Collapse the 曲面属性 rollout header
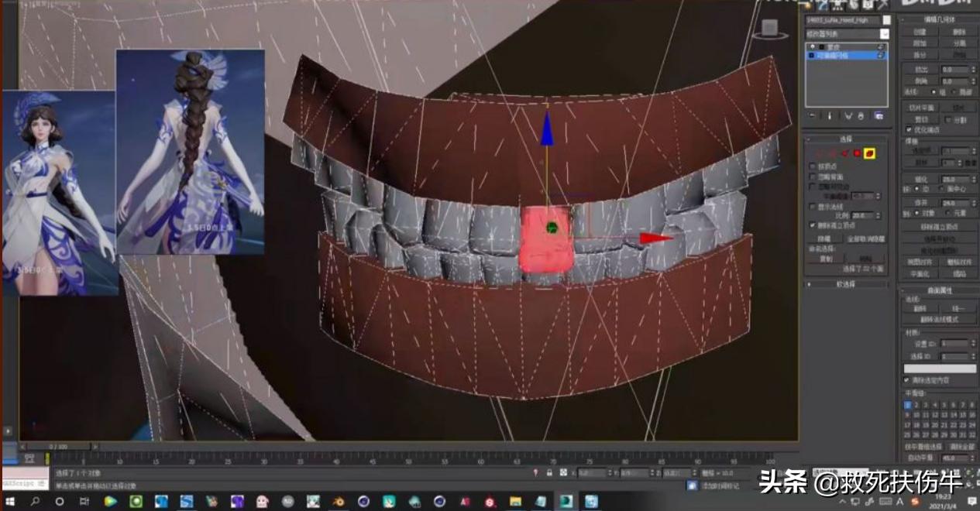980x511 pixels. (x=938, y=290)
